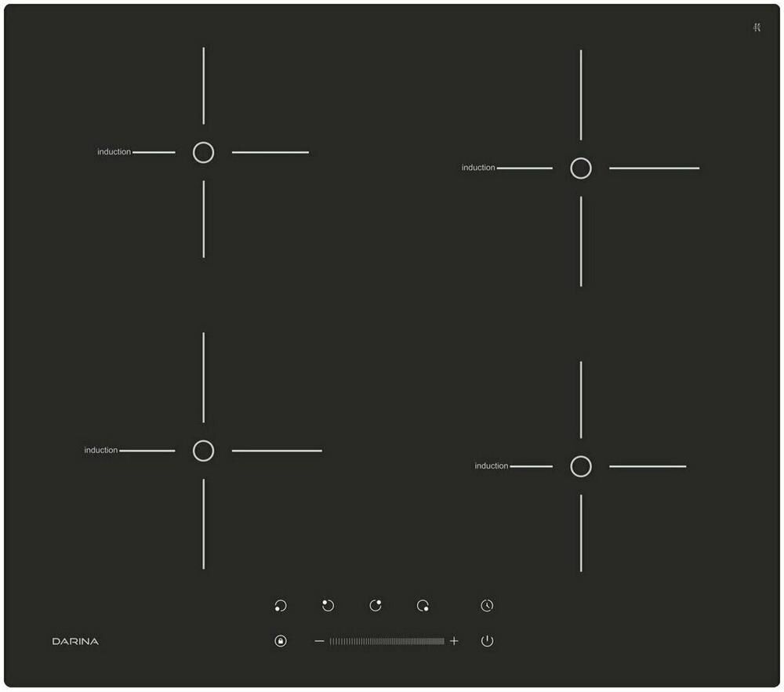Select the front-left burner zone icon
Viewport: 784px width, 692px height.
tap(281, 606)
